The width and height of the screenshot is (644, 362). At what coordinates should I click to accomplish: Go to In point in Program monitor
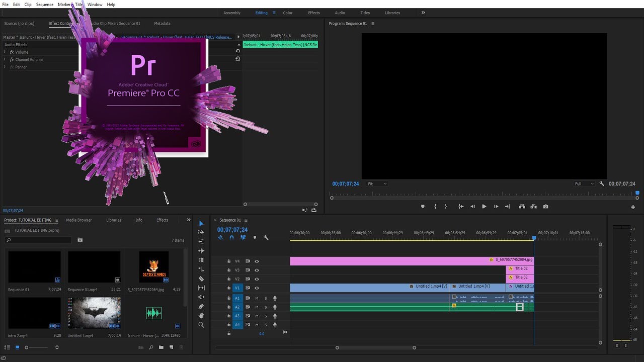(x=461, y=206)
